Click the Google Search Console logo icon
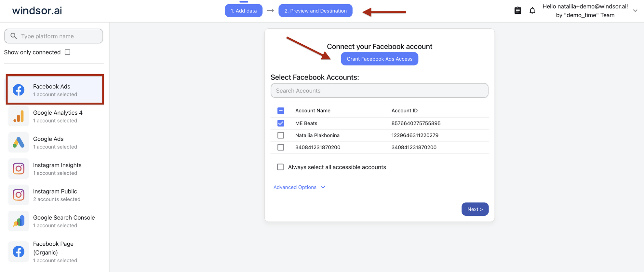Viewport: 644px width, 272px height. click(x=19, y=221)
